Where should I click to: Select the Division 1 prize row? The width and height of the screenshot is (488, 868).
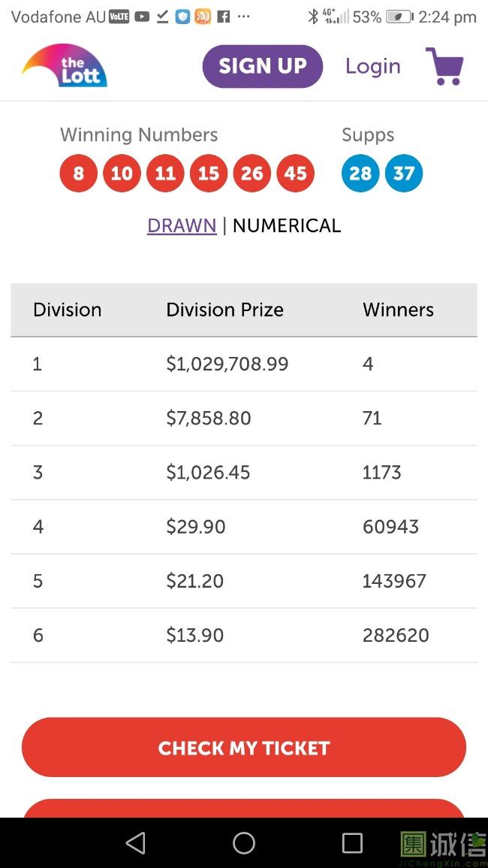pyautogui.click(x=243, y=364)
